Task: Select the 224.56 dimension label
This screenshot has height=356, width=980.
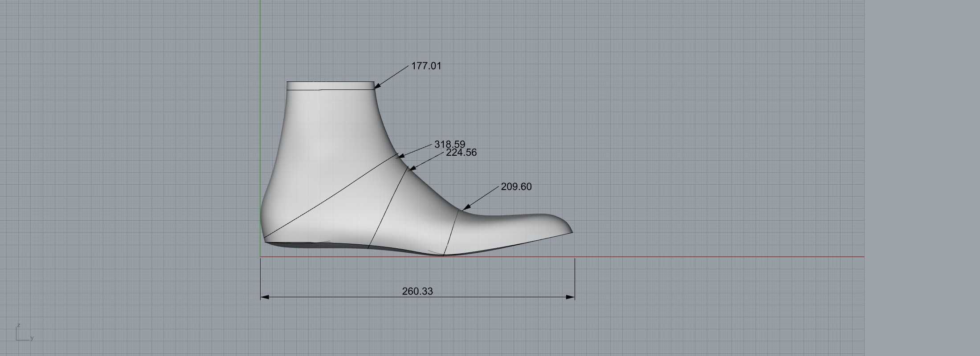Action: tap(461, 152)
